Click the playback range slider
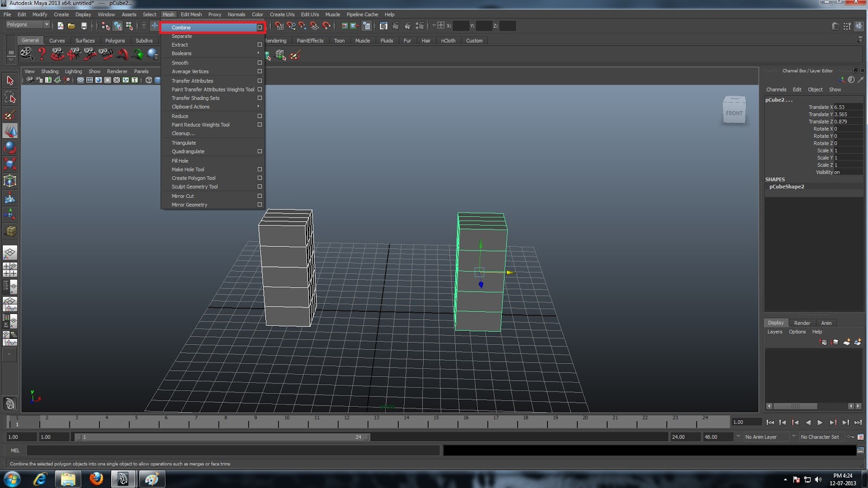This screenshot has width=868, height=488. pyautogui.click(x=222, y=436)
